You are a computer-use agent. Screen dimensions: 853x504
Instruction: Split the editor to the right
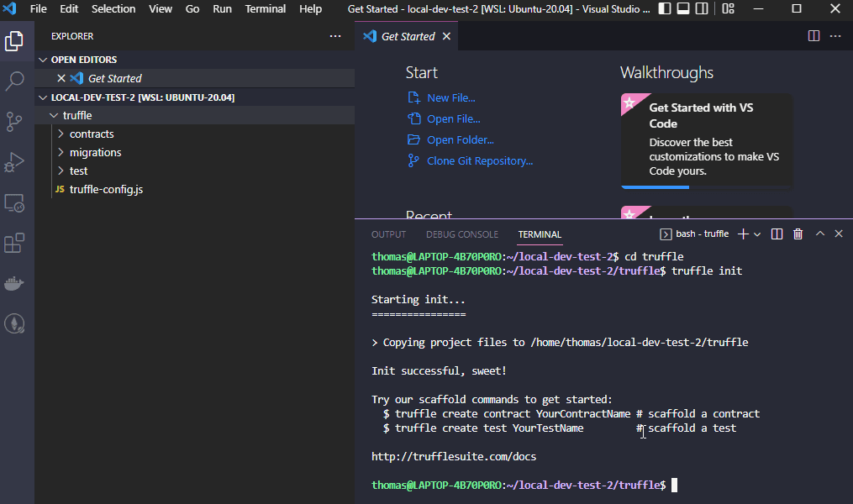pos(814,36)
